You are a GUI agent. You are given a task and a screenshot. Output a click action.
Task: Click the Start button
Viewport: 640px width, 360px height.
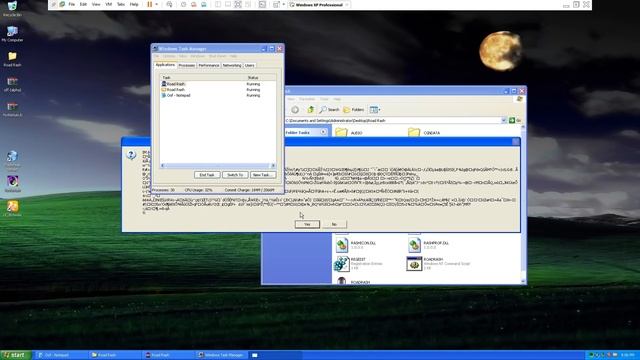pyautogui.click(x=15, y=355)
